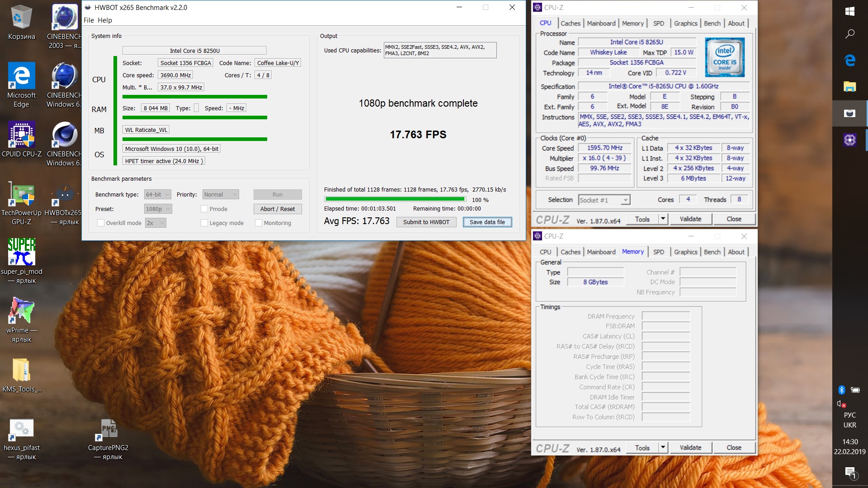The width and height of the screenshot is (868, 488).
Task: Click the Intel Core i5 logo in CPU-Z
Action: click(x=725, y=57)
